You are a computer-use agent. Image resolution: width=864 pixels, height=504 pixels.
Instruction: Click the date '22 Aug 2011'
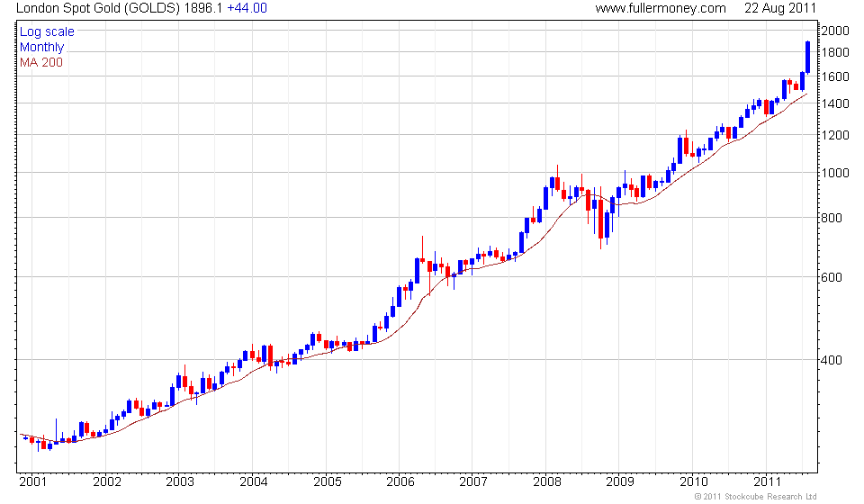point(779,8)
